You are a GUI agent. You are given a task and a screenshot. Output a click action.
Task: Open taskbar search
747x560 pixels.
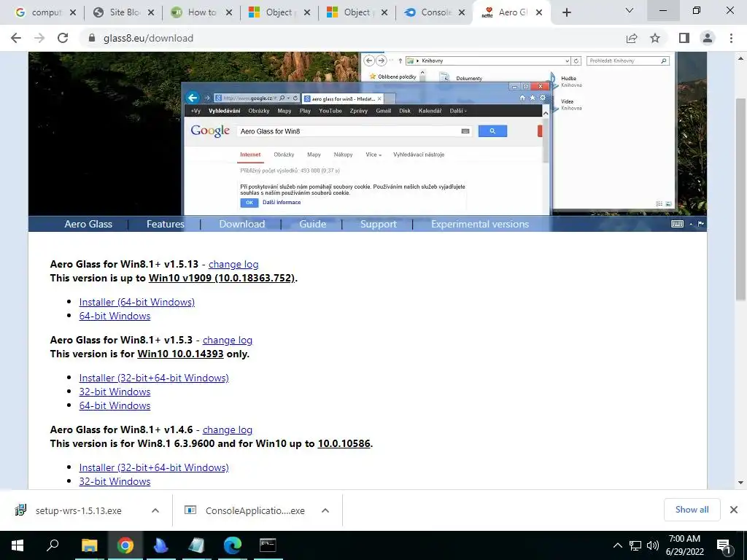coord(53,545)
